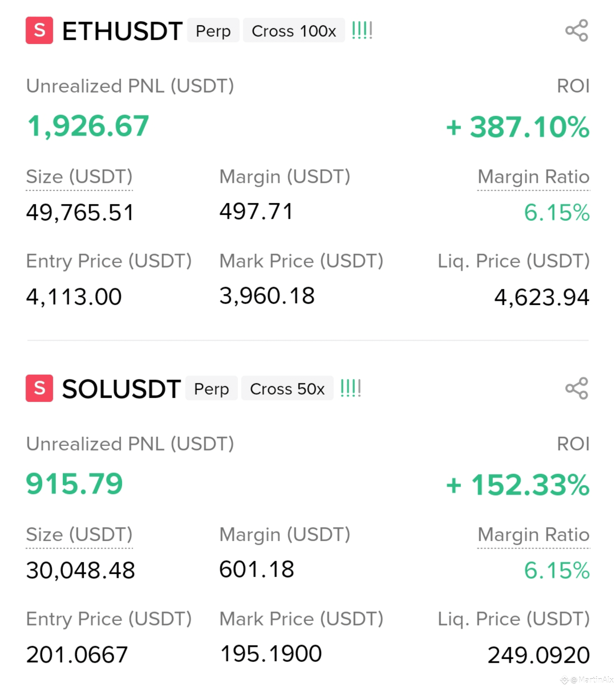Open the ETHUSDT contract title
616x688 pixels.
[122, 31]
